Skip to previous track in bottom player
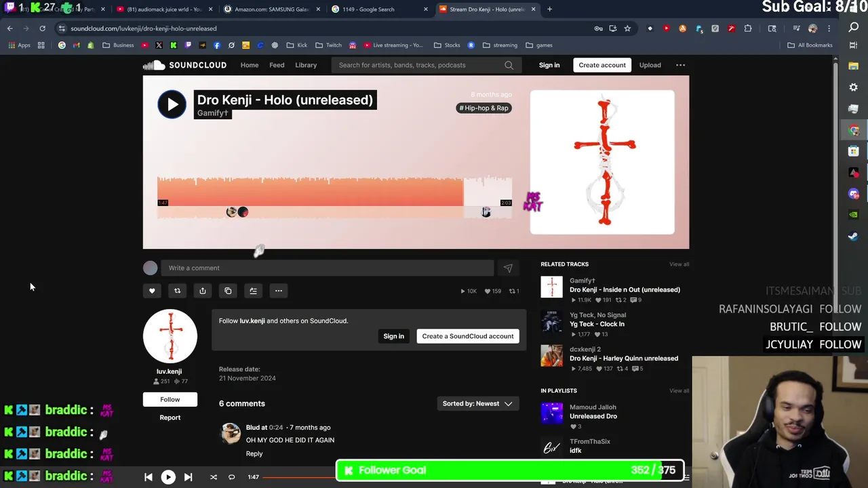This screenshot has height=488, width=868. tap(149, 477)
